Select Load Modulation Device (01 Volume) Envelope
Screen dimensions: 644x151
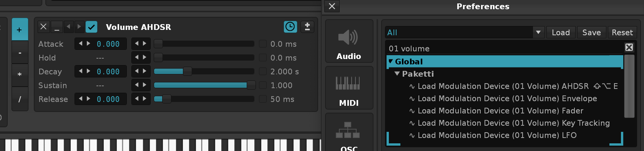click(507, 98)
